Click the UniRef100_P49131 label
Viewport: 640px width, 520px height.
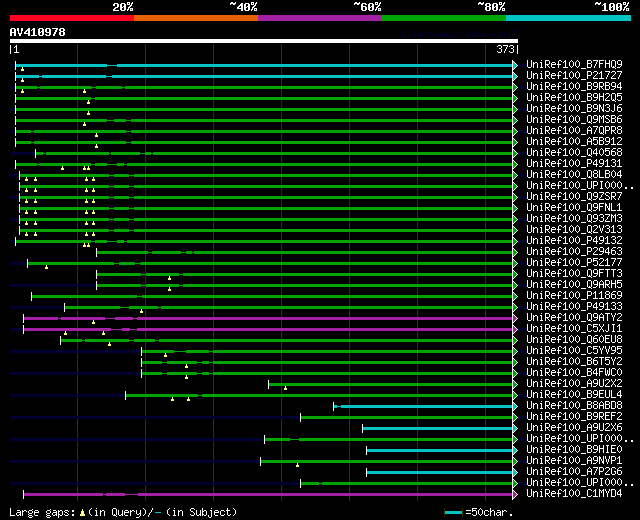click(574, 164)
